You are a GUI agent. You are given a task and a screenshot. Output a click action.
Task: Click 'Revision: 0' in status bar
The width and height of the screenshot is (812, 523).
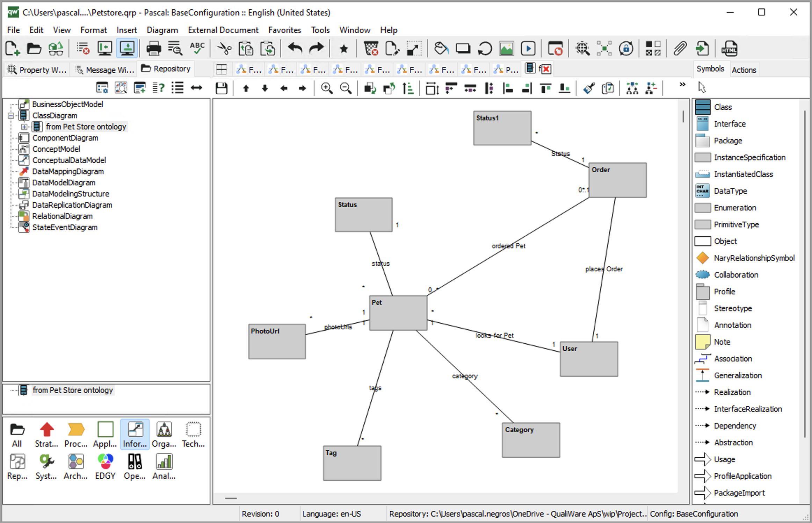click(x=261, y=514)
